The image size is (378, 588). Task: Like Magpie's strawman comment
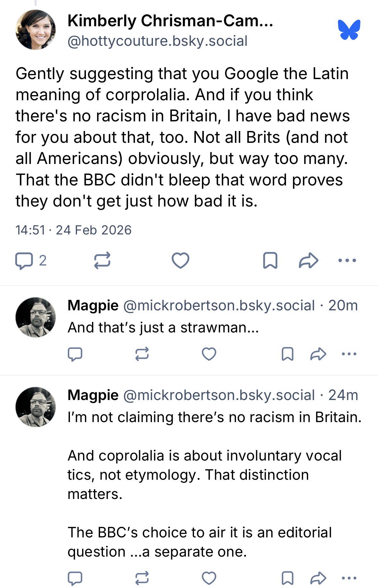[209, 354]
